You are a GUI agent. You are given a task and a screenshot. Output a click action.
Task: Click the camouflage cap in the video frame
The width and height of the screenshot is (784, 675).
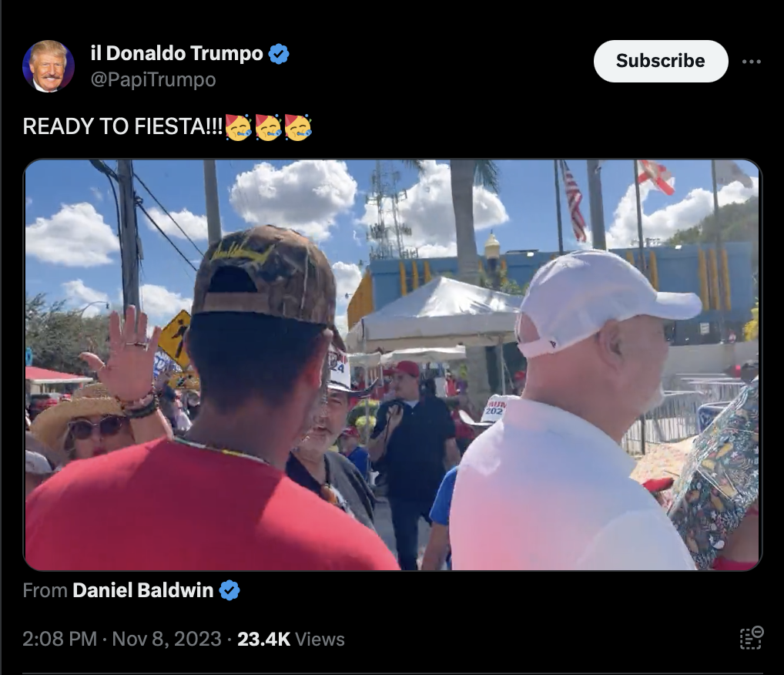[264, 275]
